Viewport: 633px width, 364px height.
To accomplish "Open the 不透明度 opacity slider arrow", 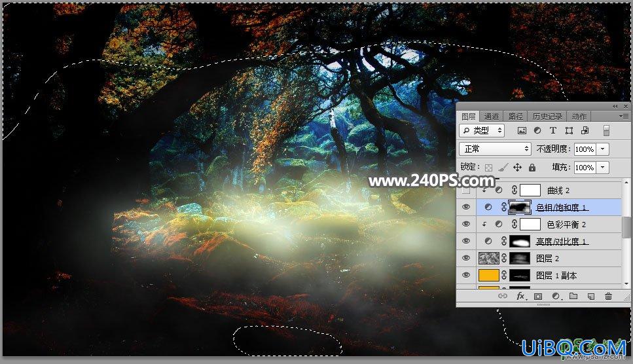I will (603, 149).
